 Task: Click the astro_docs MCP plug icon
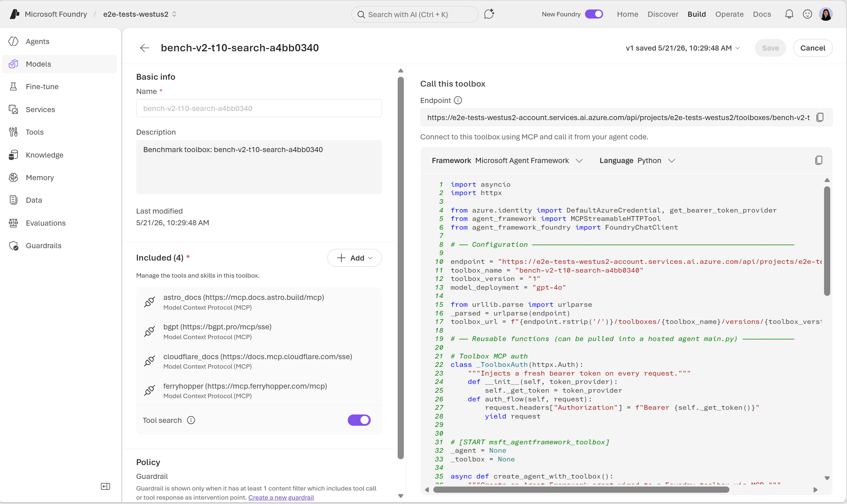[x=150, y=302]
